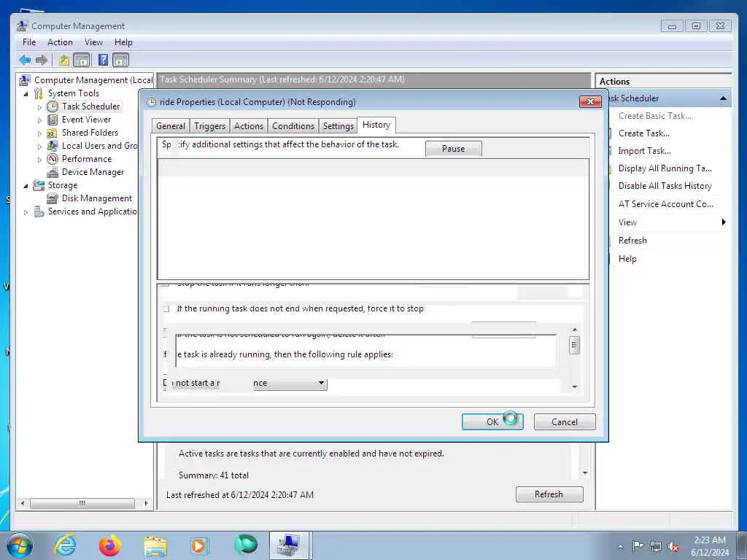The width and height of the screenshot is (747, 560).
Task: Open Windows Explorer folder taskbar icon
Action: click(155, 546)
